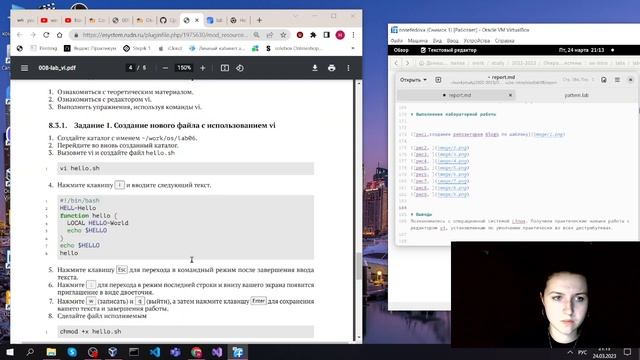Viewport: 640px width, 360px height.
Task: Go forward in Chrome browser
Action: (33, 35)
